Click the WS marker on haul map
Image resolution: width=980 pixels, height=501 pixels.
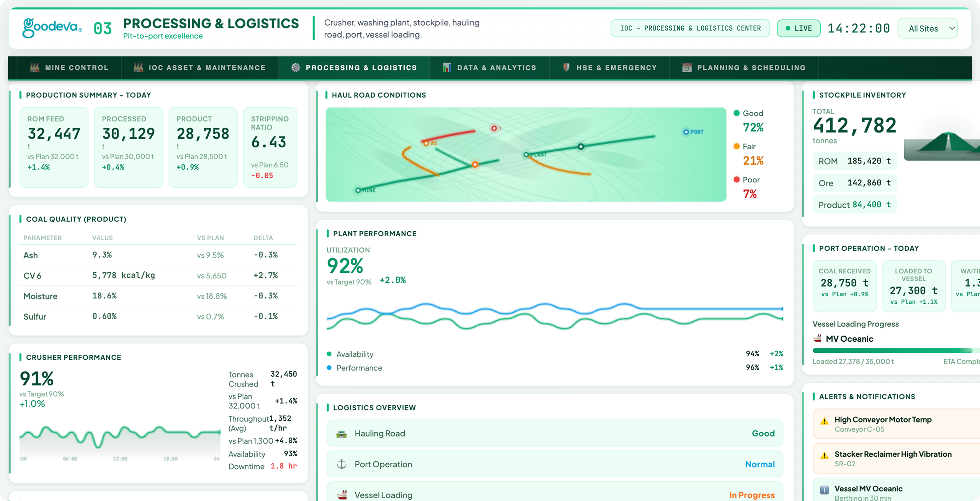point(426,143)
